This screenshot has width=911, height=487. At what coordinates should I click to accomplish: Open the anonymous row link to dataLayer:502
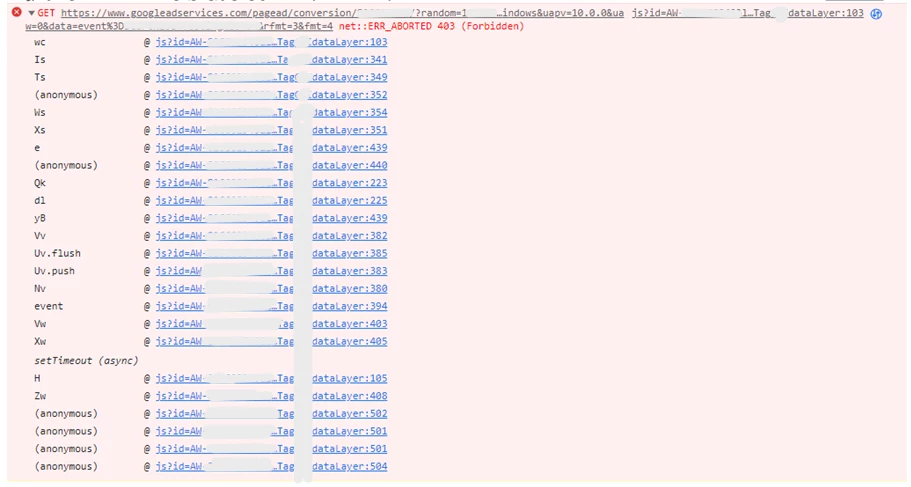point(271,414)
